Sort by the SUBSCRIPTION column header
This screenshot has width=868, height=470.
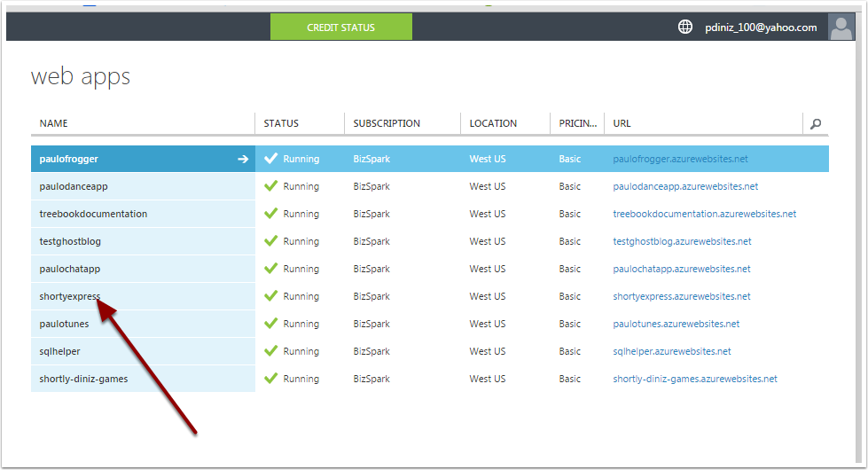387,123
